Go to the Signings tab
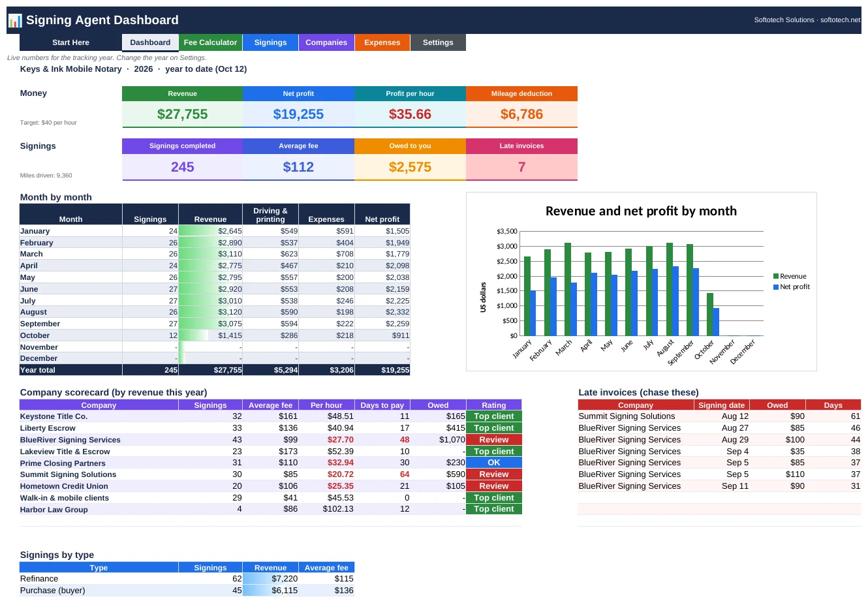Screen dimensions: 868x603 pyautogui.click(x=270, y=42)
